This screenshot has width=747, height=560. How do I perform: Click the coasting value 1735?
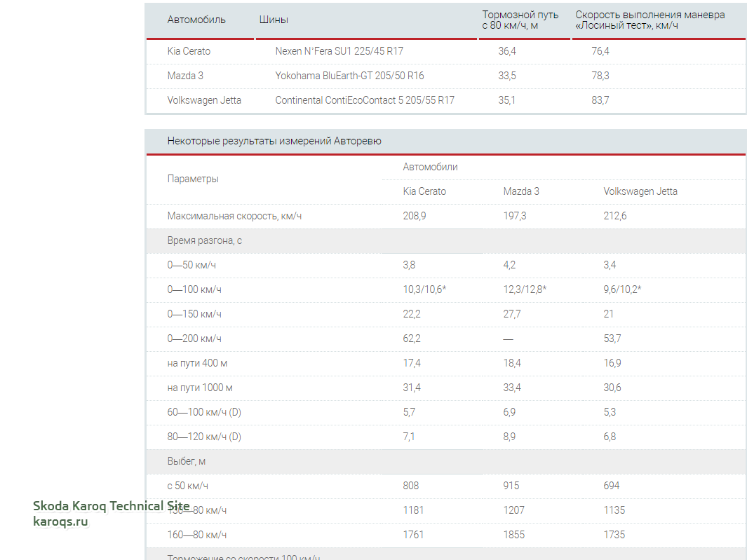click(614, 535)
